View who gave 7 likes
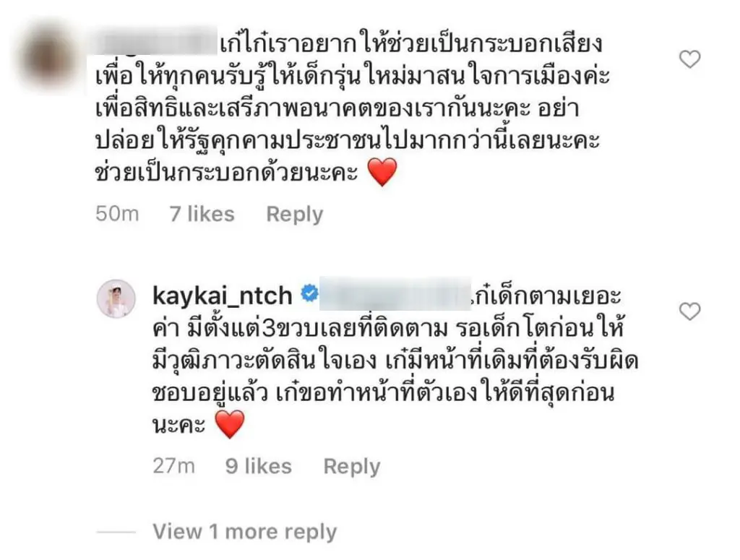Viewport: 740px width, 560px height. tap(202, 214)
